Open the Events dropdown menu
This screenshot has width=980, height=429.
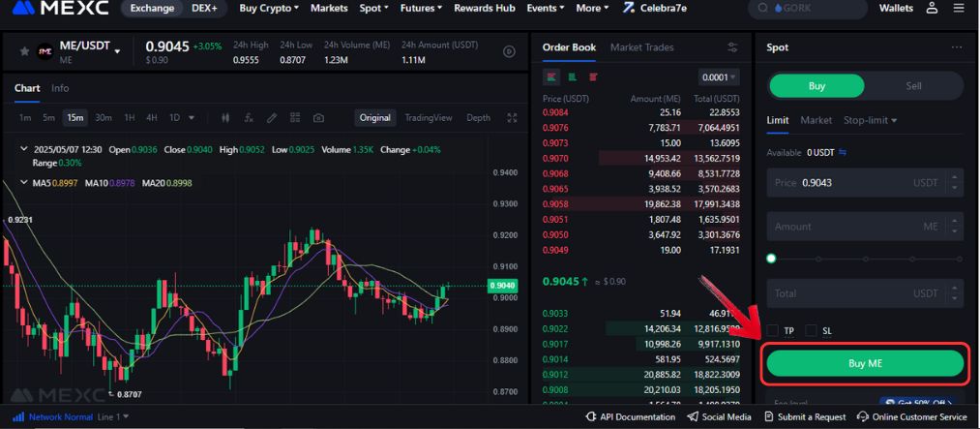pos(545,8)
